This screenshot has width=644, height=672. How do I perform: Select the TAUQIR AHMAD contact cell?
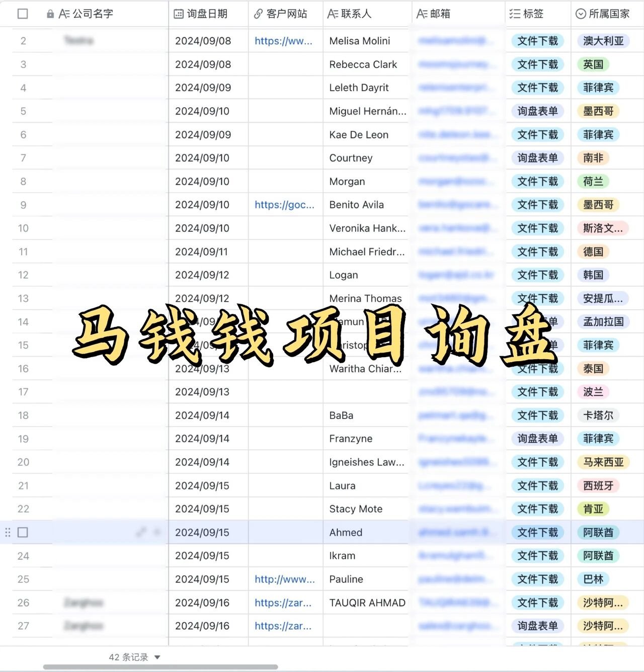click(x=367, y=603)
